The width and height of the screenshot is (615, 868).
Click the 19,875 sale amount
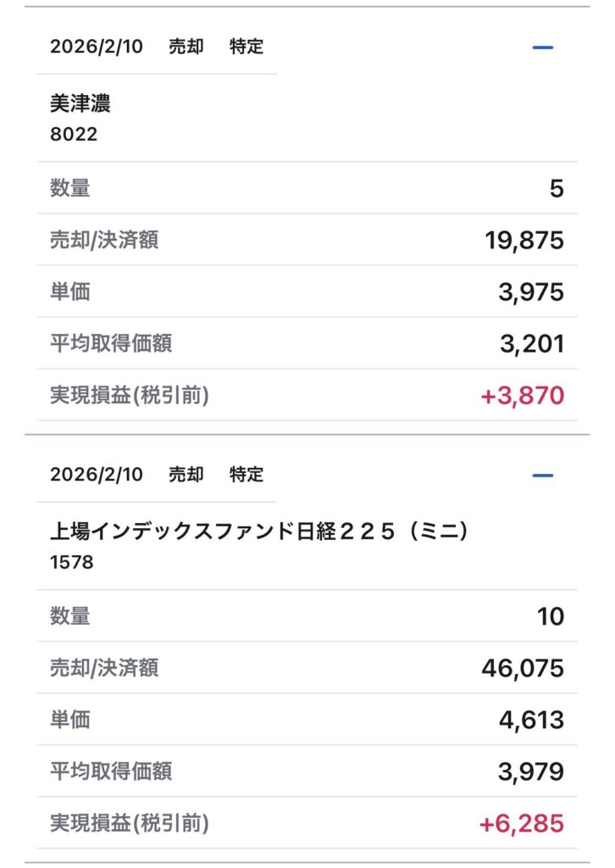pyautogui.click(x=524, y=241)
